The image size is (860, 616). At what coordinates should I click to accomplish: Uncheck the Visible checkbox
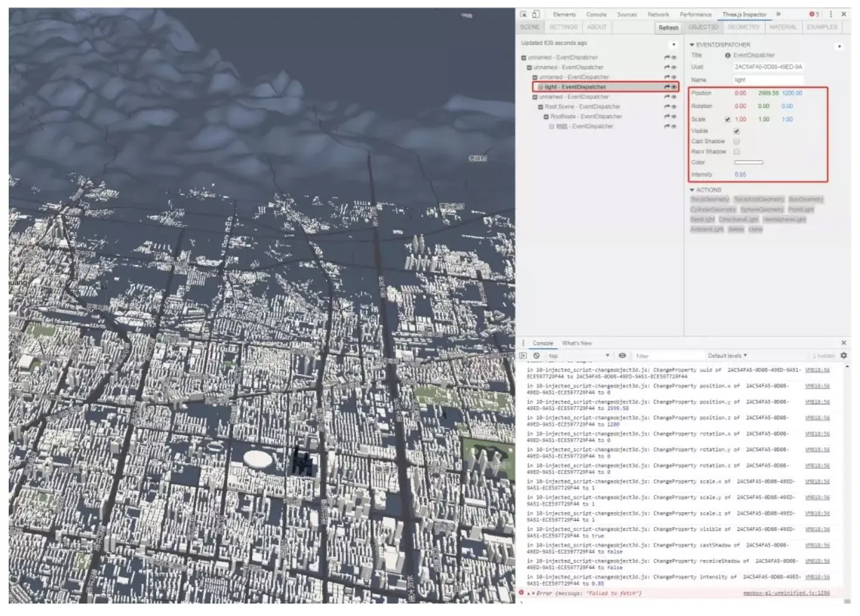737,131
